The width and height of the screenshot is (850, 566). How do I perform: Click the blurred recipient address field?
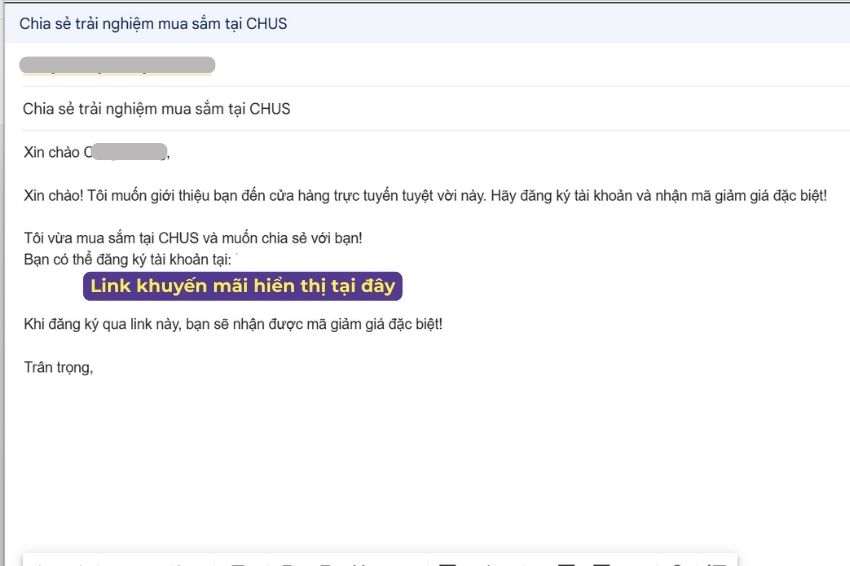117,65
